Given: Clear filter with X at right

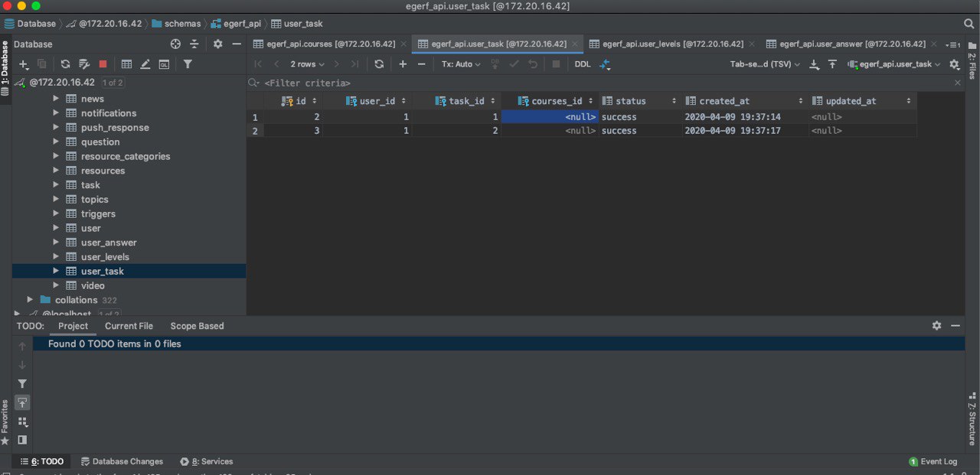Looking at the screenshot, I should [x=957, y=83].
